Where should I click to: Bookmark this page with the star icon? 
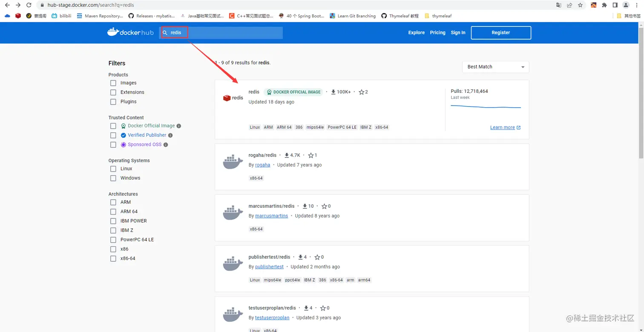click(x=580, y=5)
